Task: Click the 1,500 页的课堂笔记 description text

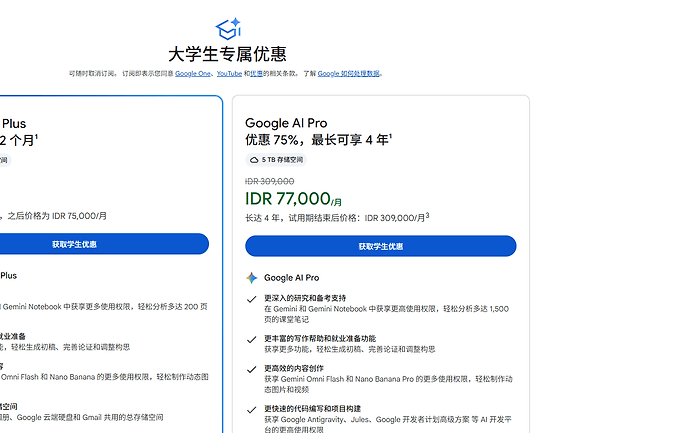Action: click(x=386, y=314)
